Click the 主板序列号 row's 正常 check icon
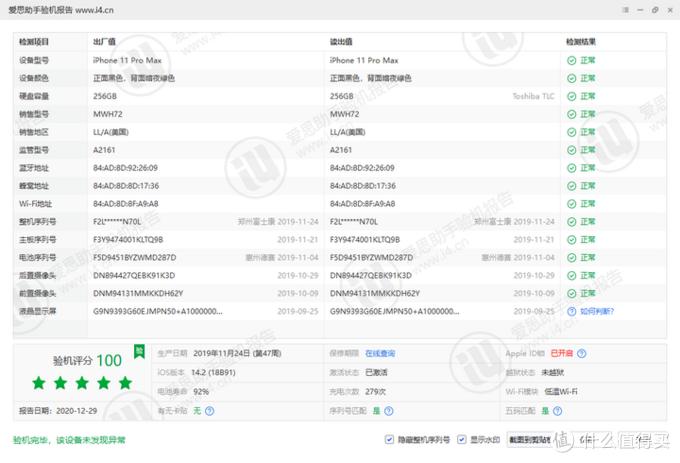Image resolution: width=680 pixels, height=463 pixels. (572, 240)
